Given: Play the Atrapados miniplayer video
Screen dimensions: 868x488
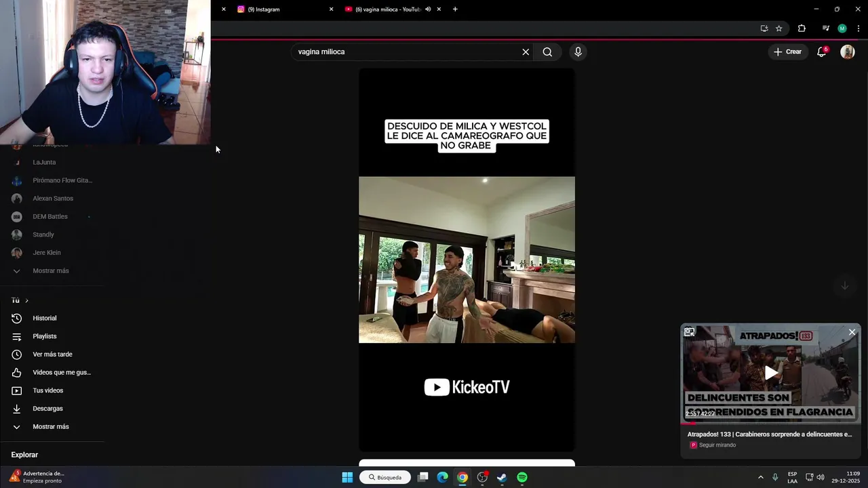Looking at the screenshot, I should point(771,373).
